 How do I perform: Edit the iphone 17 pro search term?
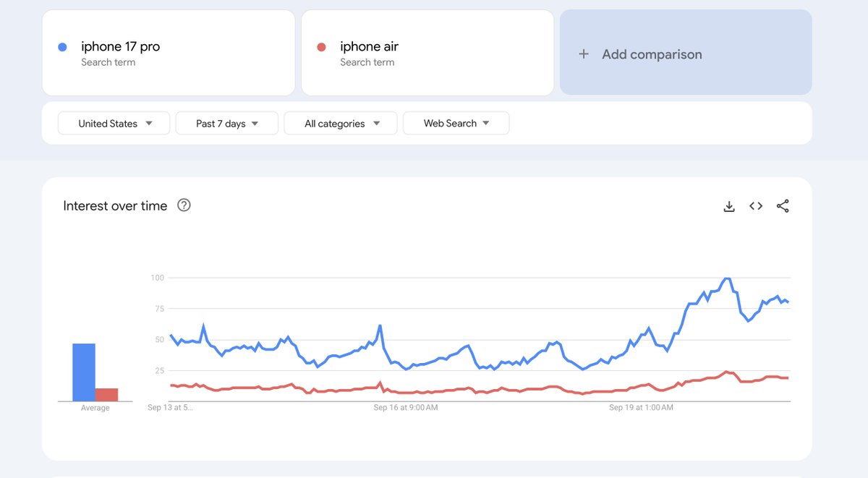click(169, 53)
